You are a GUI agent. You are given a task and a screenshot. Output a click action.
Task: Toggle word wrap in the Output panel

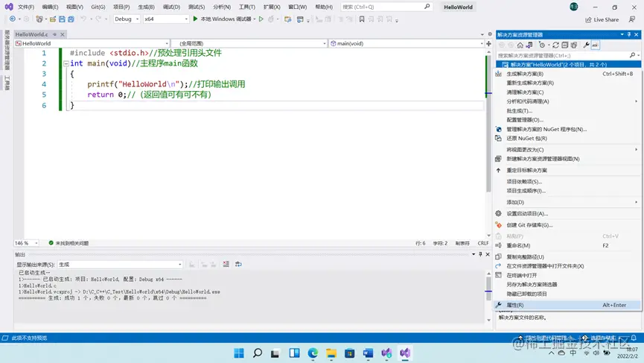tap(239, 264)
